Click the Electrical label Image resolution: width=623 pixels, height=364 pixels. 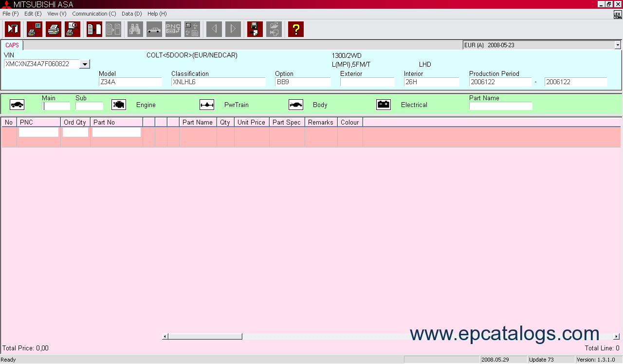click(x=414, y=105)
